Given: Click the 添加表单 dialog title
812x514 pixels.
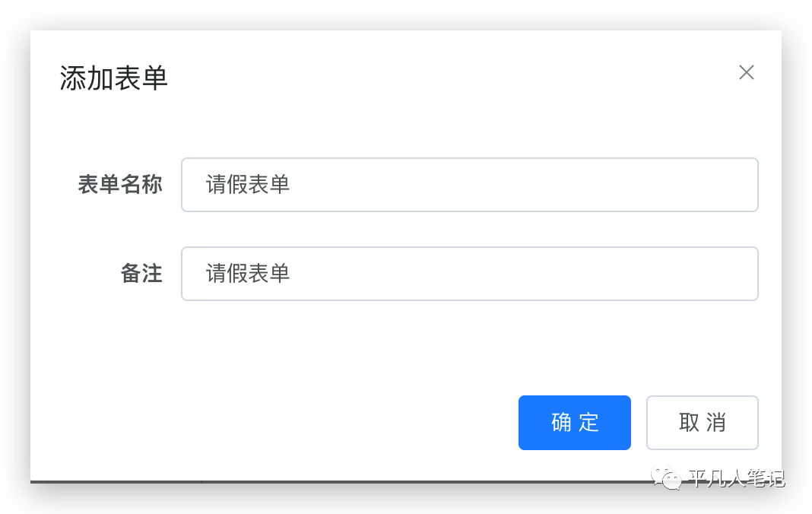Looking at the screenshot, I should [x=113, y=78].
